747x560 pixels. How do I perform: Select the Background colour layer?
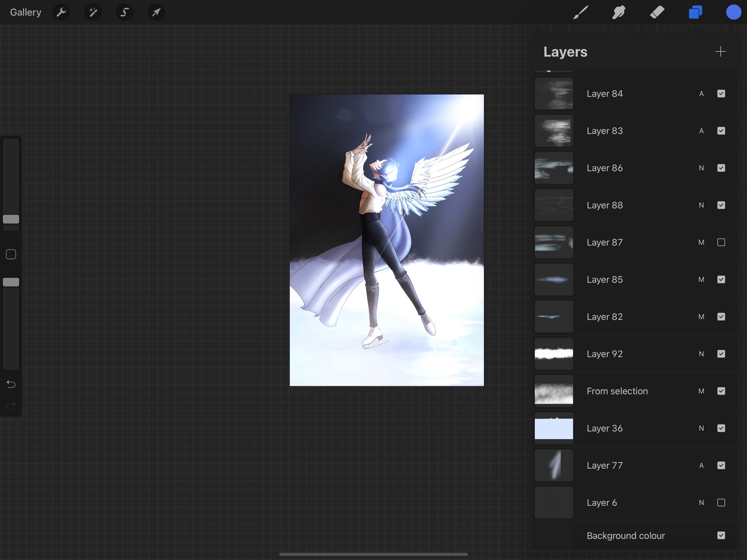click(626, 536)
